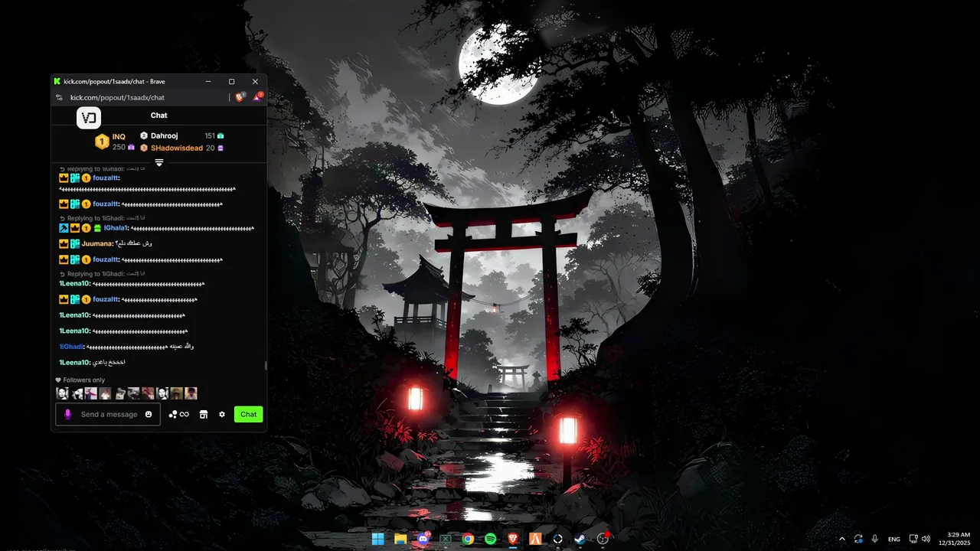Image resolution: width=980 pixels, height=551 pixels.
Task: Open the site settings icon in address bar
Action: click(x=60, y=97)
